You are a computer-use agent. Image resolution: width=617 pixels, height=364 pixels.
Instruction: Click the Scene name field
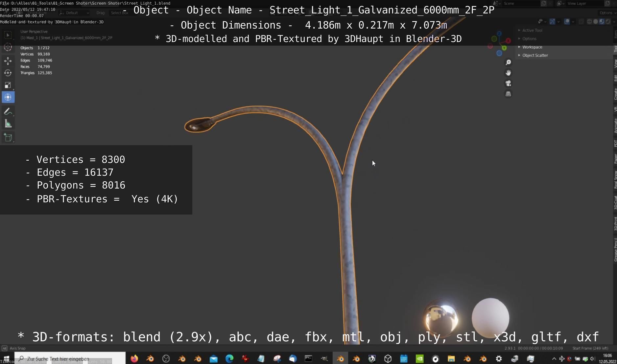pyautogui.click(x=521, y=3)
